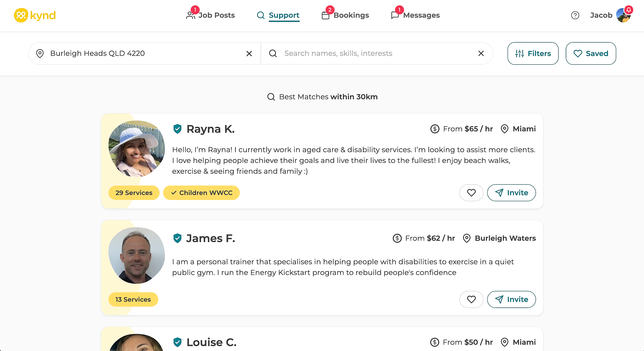
Task: Invite James F.
Action: (x=511, y=299)
